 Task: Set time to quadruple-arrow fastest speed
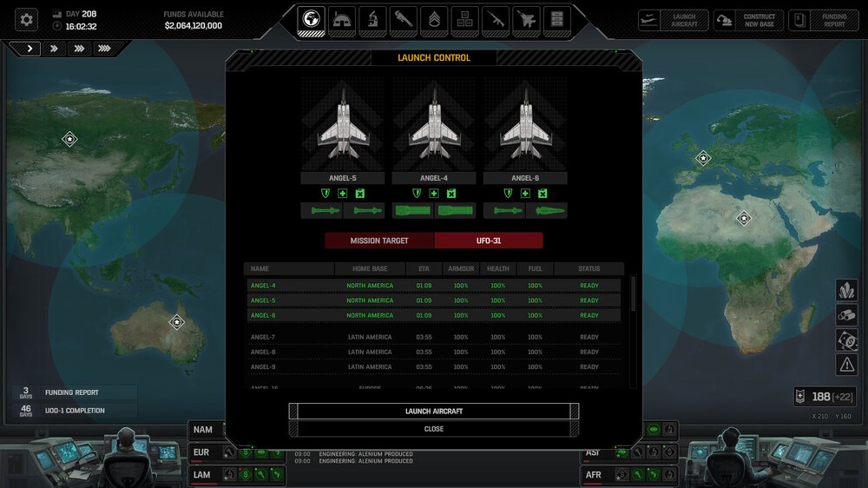coord(104,49)
